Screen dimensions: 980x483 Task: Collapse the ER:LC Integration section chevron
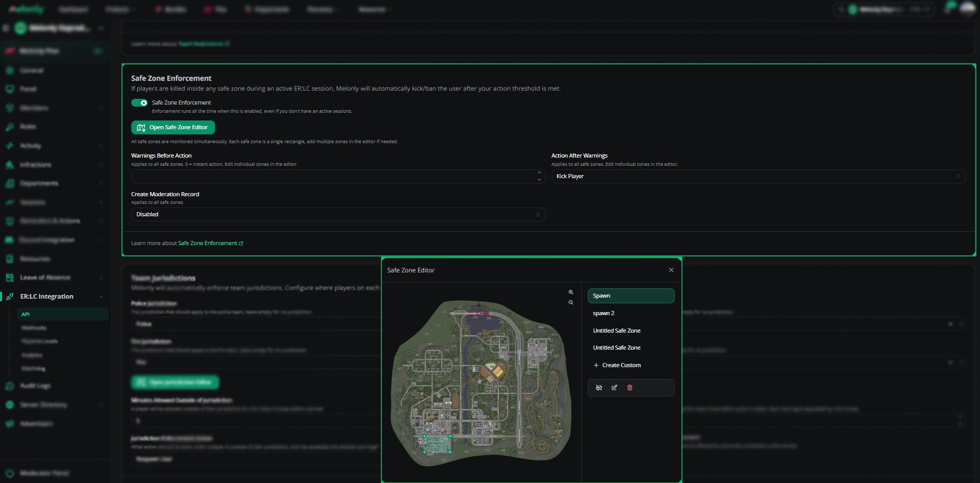(x=101, y=297)
